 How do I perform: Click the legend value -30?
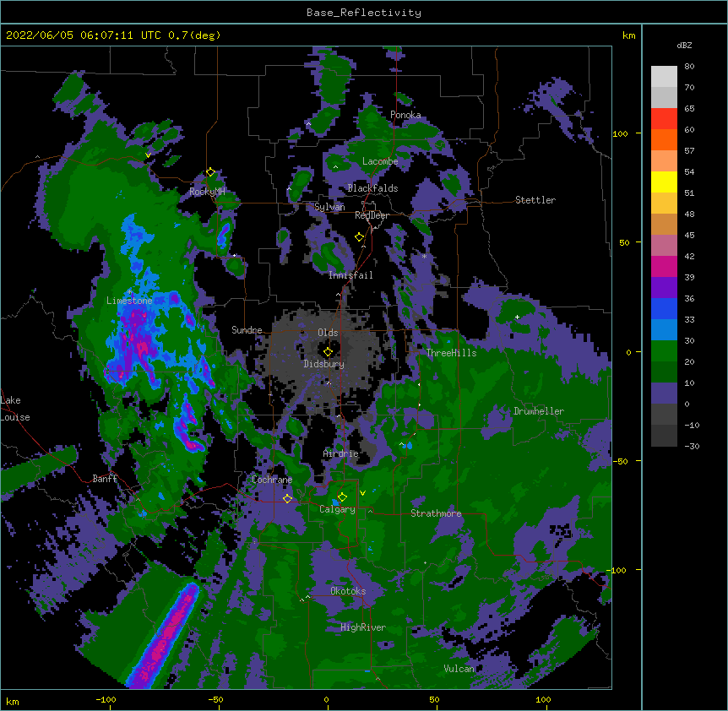tap(692, 446)
